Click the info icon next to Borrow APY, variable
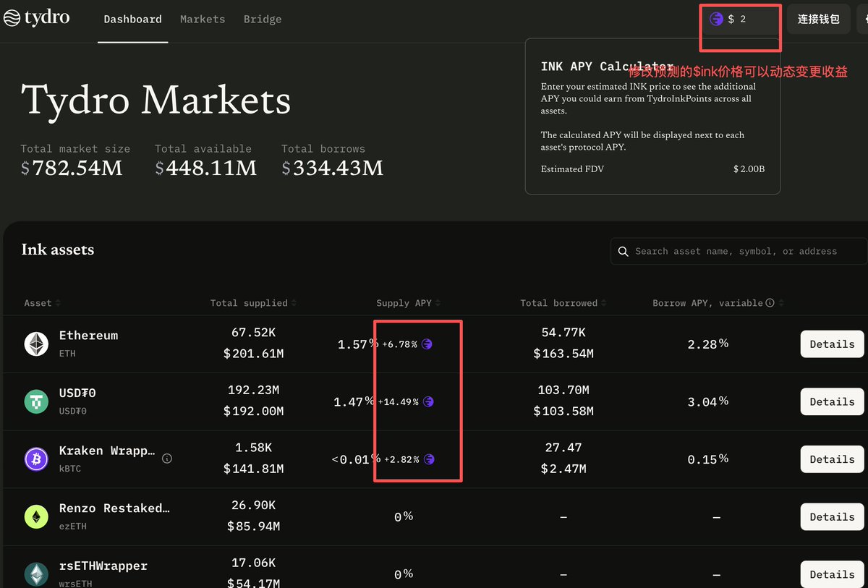This screenshot has height=588, width=868. pos(770,303)
